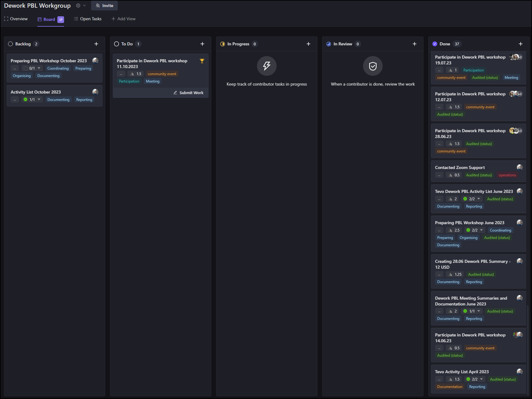Add a task to the Done column
This screenshot has height=399, width=532.
point(521,44)
